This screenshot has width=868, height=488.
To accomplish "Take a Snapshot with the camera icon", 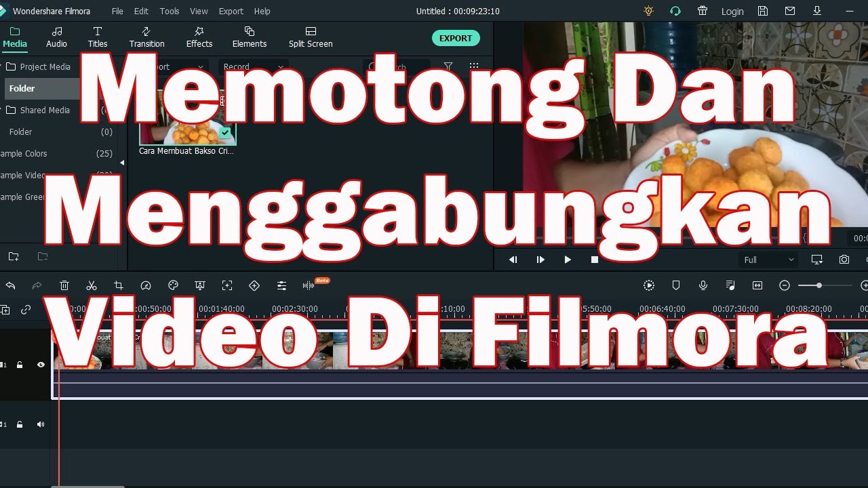I will point(844,260).
